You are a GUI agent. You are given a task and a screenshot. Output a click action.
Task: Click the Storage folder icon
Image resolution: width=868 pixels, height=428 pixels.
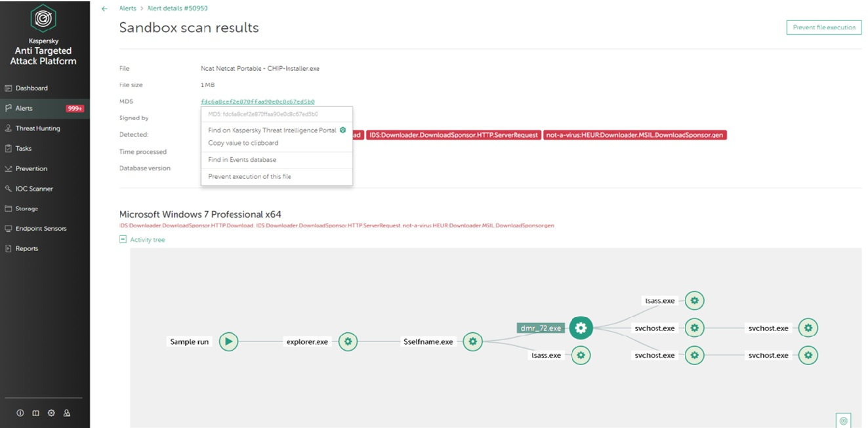(9, 208)
